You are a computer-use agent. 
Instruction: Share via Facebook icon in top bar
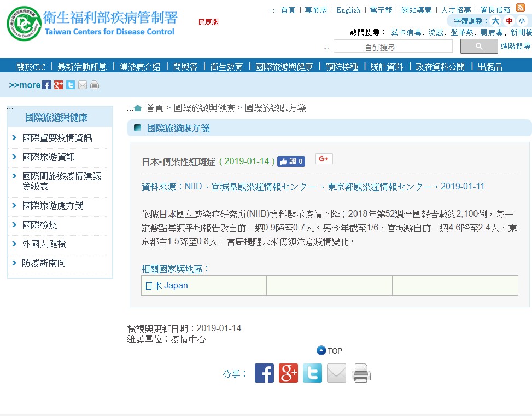(x=46, y=85)
